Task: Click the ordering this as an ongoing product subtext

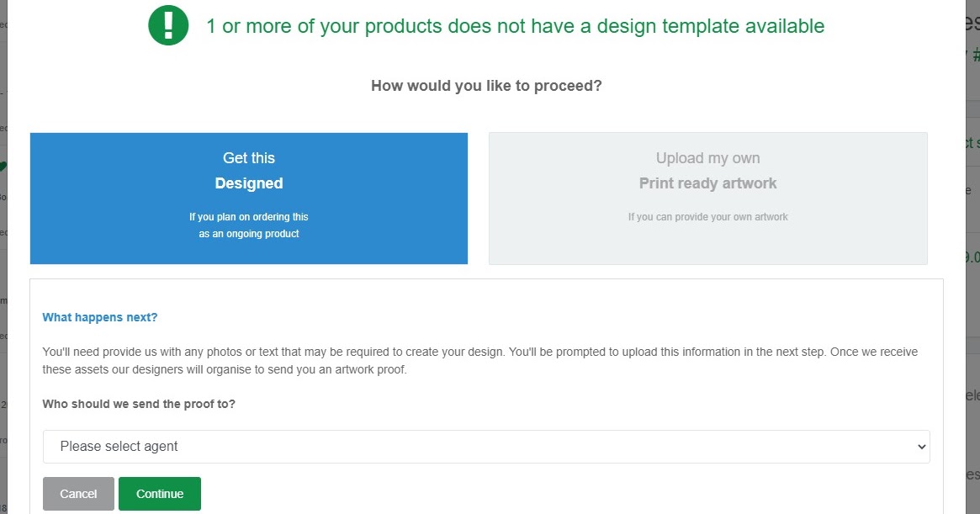Action: click(249, 225)
